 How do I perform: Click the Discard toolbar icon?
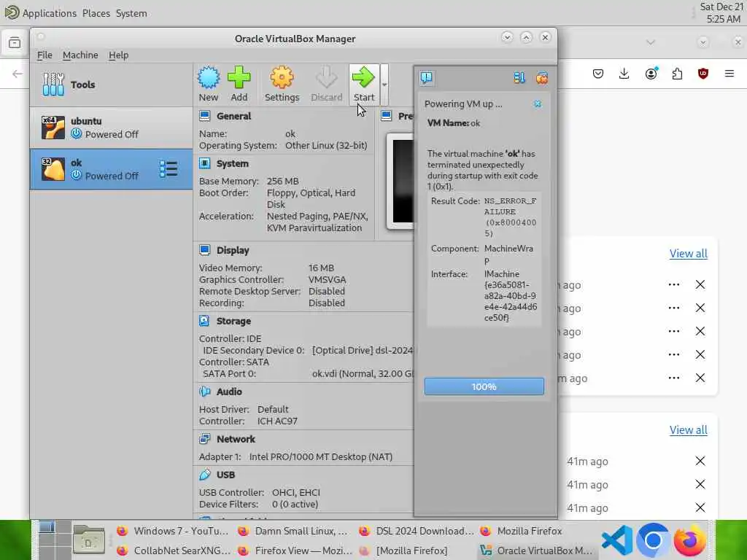tap(326, 77)
